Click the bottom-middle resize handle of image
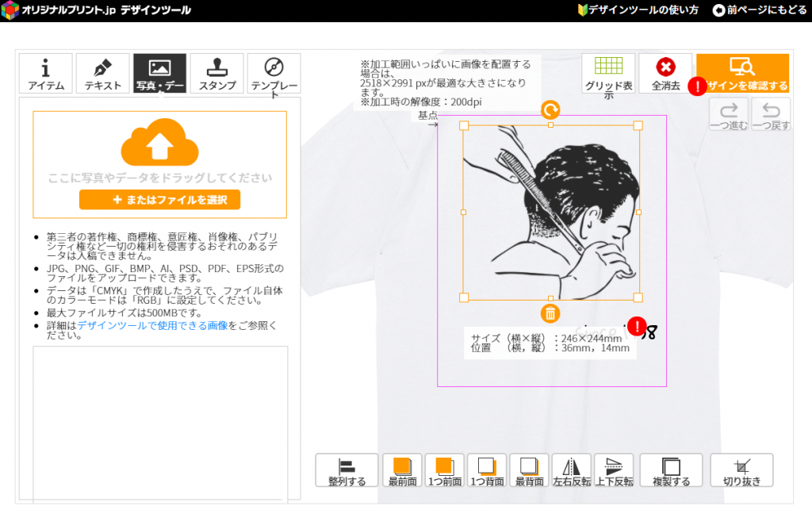 click(x=550, y=298)
